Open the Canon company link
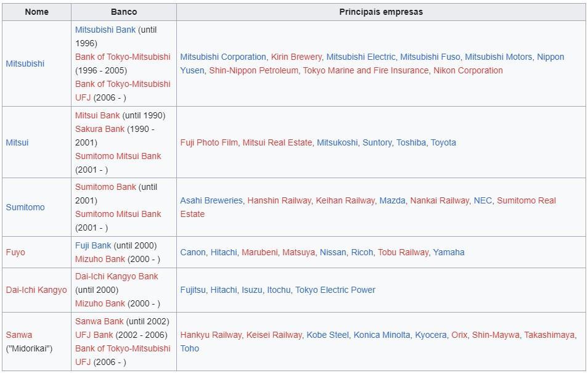Viewport: 588px width, 373px height. point(193,253)
